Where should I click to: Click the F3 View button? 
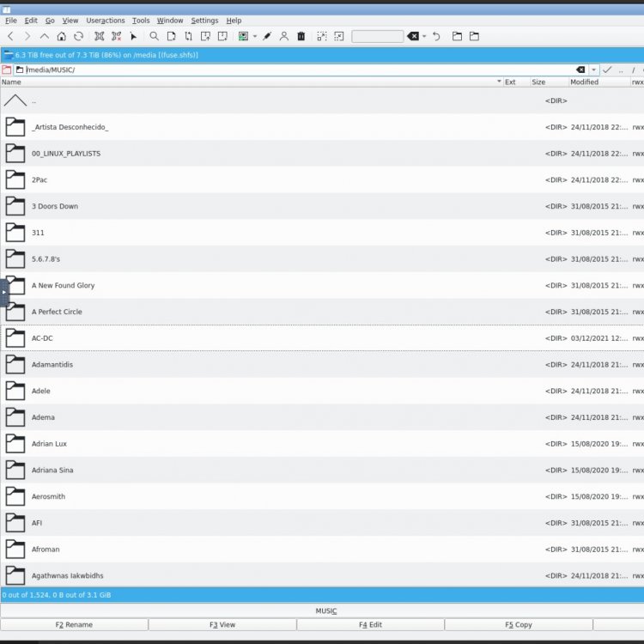click(x=222, y=625)
